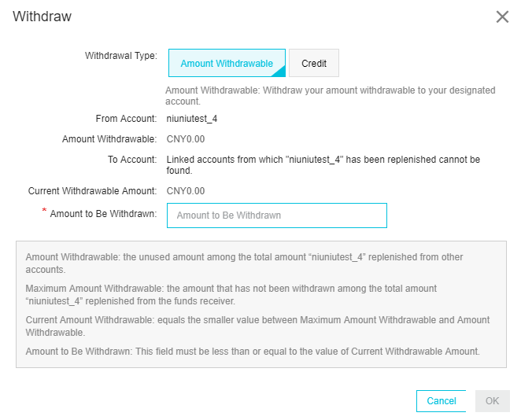Click the red required asterisk marker
This screenshot has width=521, height=420.
coord(44,210)
